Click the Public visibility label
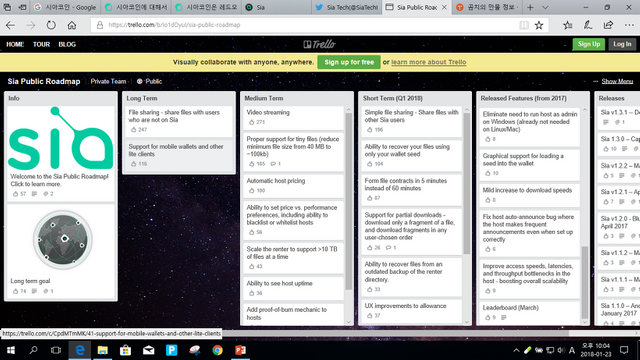 (150, 81)
